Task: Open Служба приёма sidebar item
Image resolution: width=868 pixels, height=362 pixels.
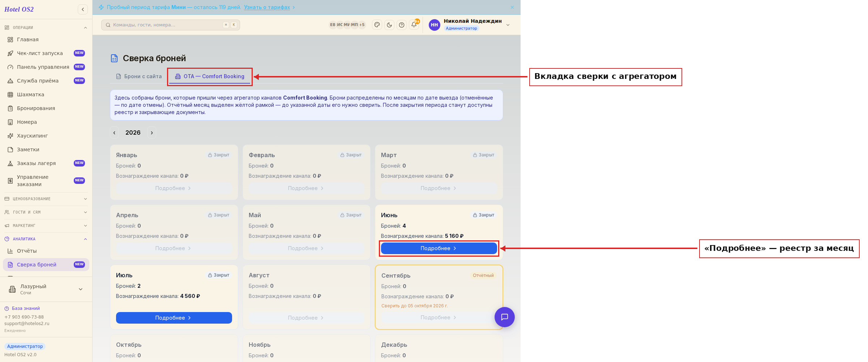Action: pyautogui.click(x=46, y=81)
